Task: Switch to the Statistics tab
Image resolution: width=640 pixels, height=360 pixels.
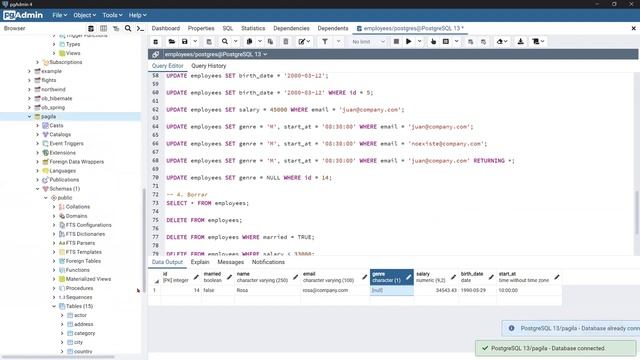Action: (x=253, y=28)
